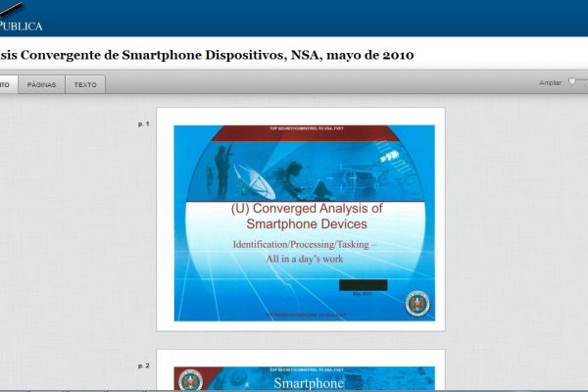Image resolution: width=588 pixels, height=392 pixels.
Task: Switch to the TEXTO tab
Action: pos(85,85)
